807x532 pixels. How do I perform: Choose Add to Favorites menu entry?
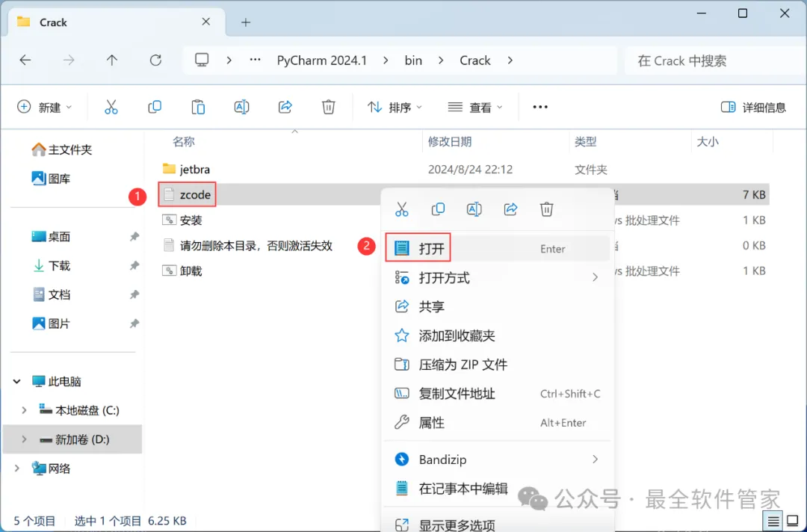pos(497,336)
